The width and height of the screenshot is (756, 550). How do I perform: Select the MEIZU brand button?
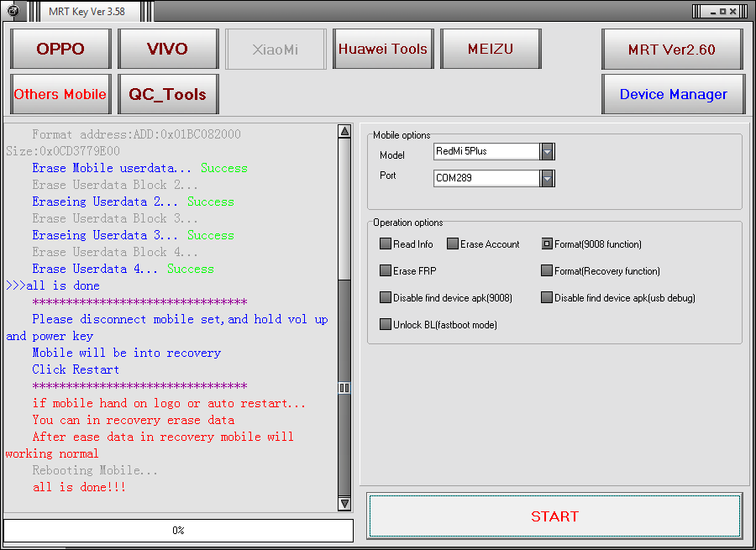(491, 49)
